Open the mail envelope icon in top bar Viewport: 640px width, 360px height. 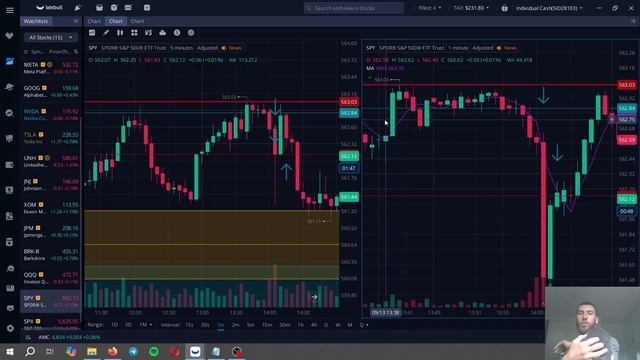pyautogui.click(x=128, y=7)
